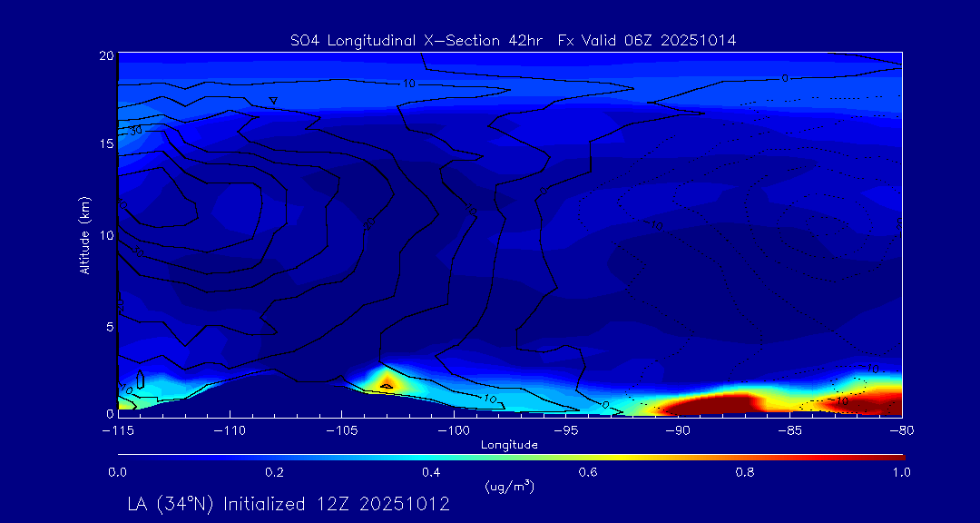Viewport: 980px width, 523px height.
Task: Click the longitude tick label "-105"
Action: pos(342,431)
